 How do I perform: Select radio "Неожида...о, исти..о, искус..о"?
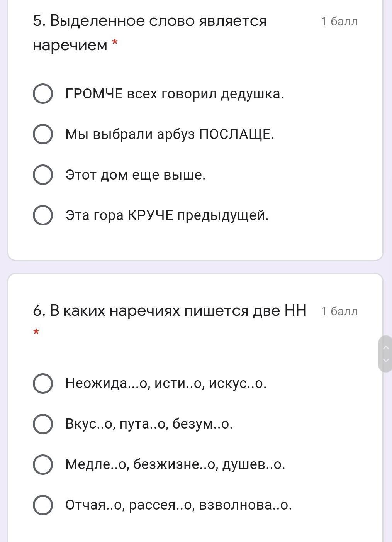(43, 383)
